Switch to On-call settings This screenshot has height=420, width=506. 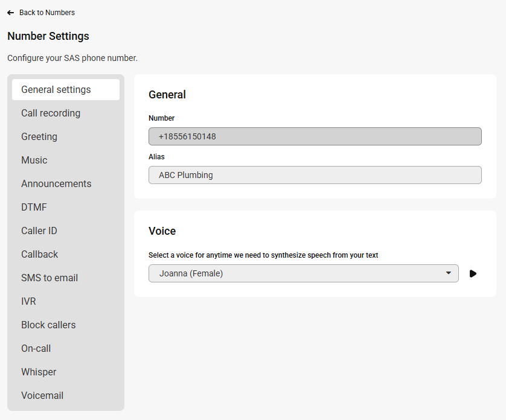tap(66, 349)
